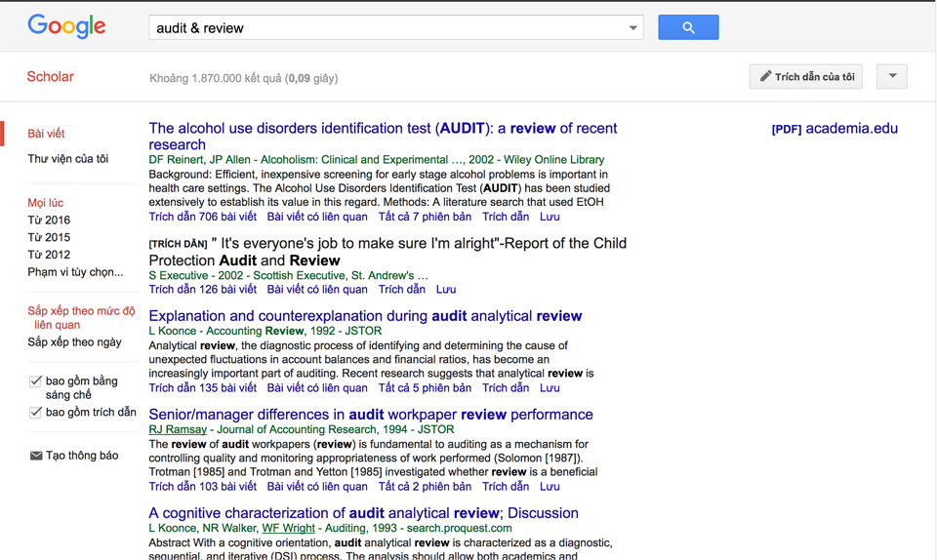Click 'Trích dẫn' cite link after 'Tất cả 2 phiên bản'
This screenshot has width=937, height=560.
coord(506,487)
